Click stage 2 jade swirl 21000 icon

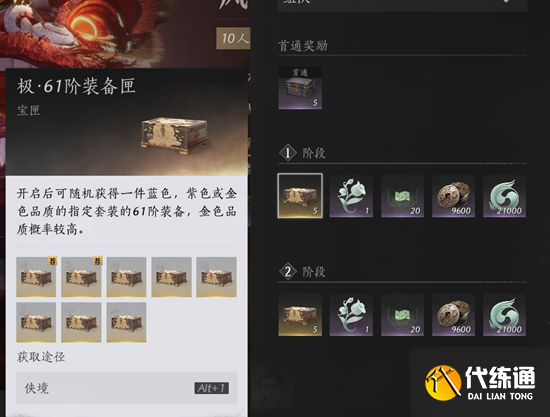point(504,315)
